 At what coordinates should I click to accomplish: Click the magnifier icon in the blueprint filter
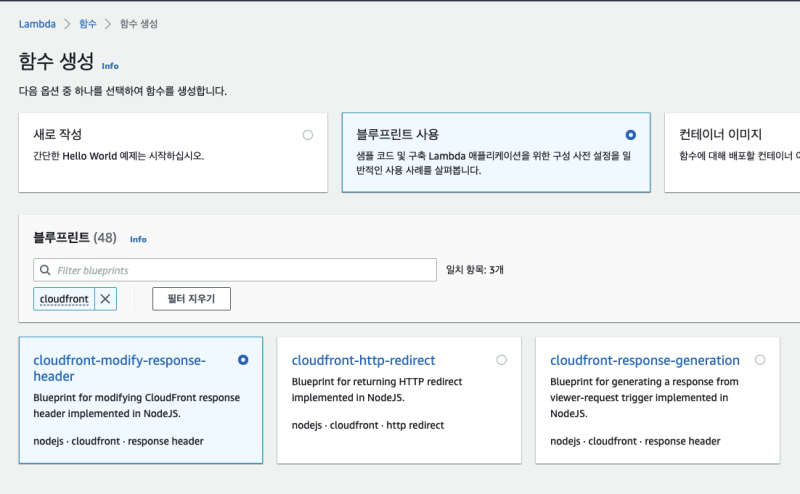tap(45, 270)
